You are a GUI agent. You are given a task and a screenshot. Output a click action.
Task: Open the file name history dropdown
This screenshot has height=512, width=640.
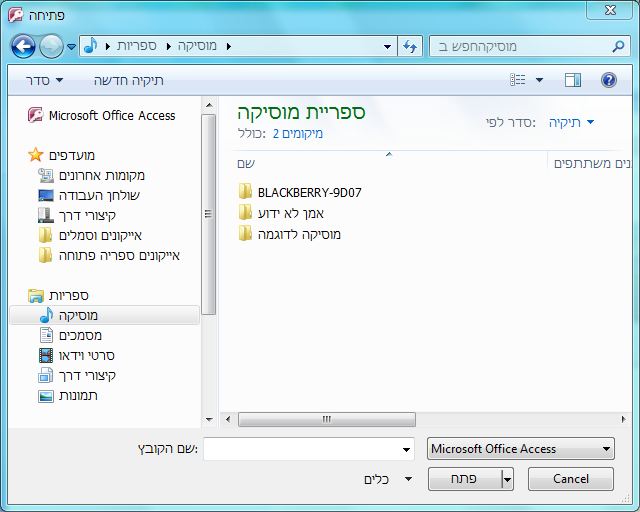(x=407, y=450)
